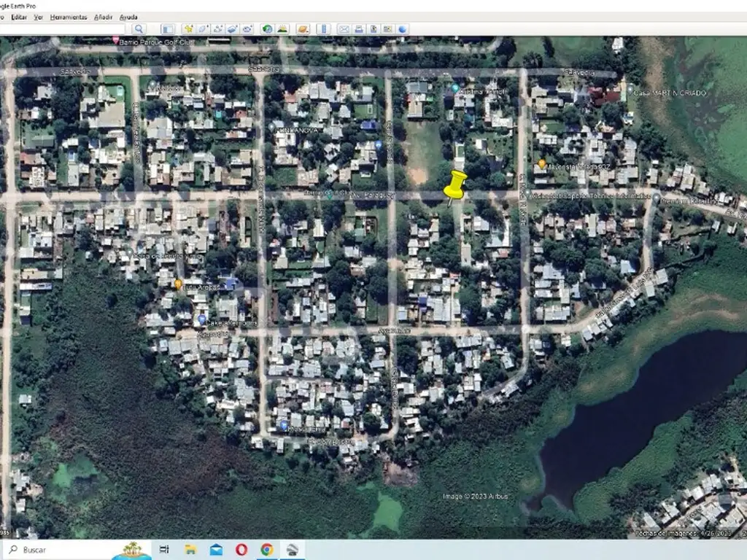Add a new placemark with the pushpin tool
This screenshot has width=747, height=560.
(188, 29)
